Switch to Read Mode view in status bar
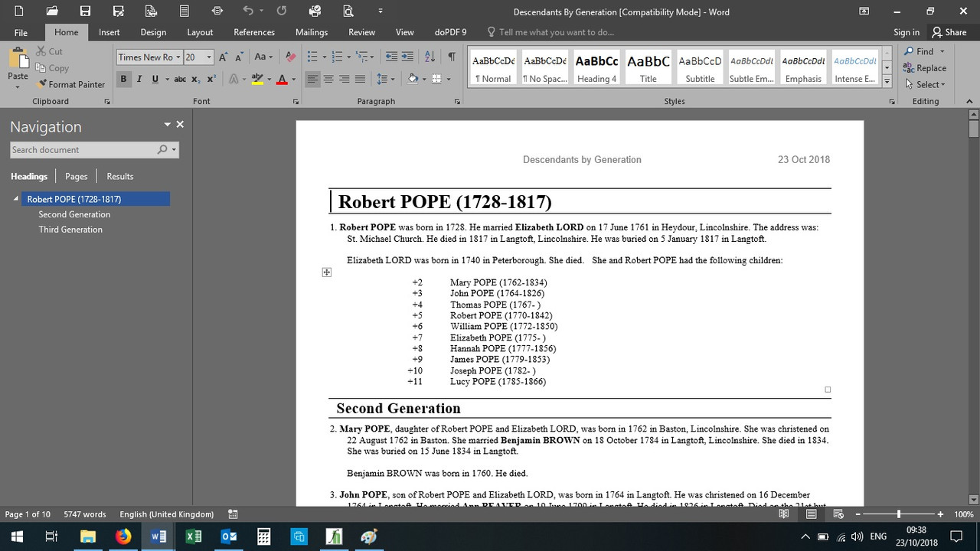The image size is (980, 551). pos(783,514)
